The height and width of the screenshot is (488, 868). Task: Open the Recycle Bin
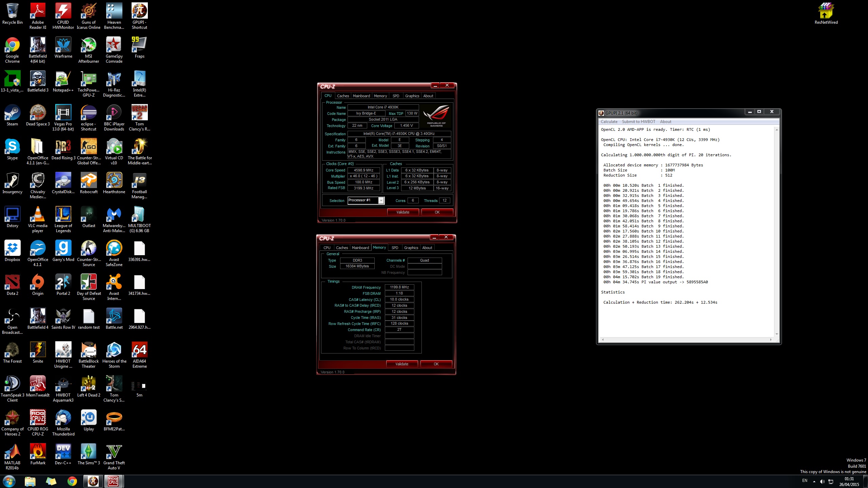pyautogui.click(x=12, y=14)
